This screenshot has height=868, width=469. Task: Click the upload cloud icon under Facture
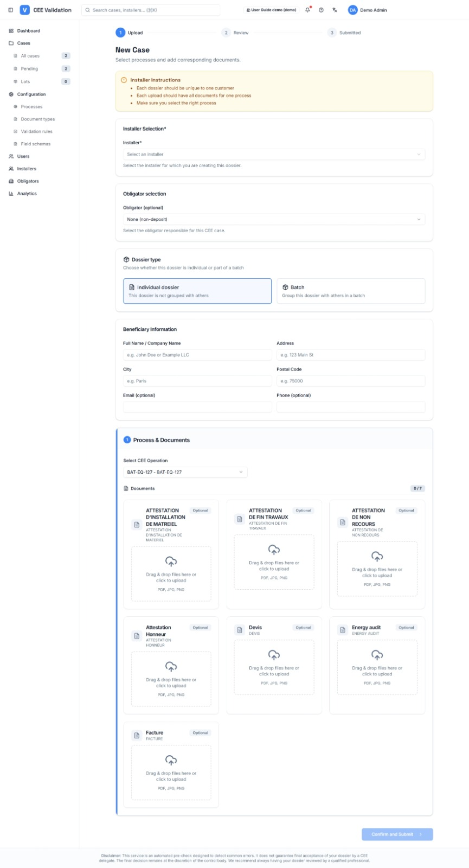click(171, 760)
